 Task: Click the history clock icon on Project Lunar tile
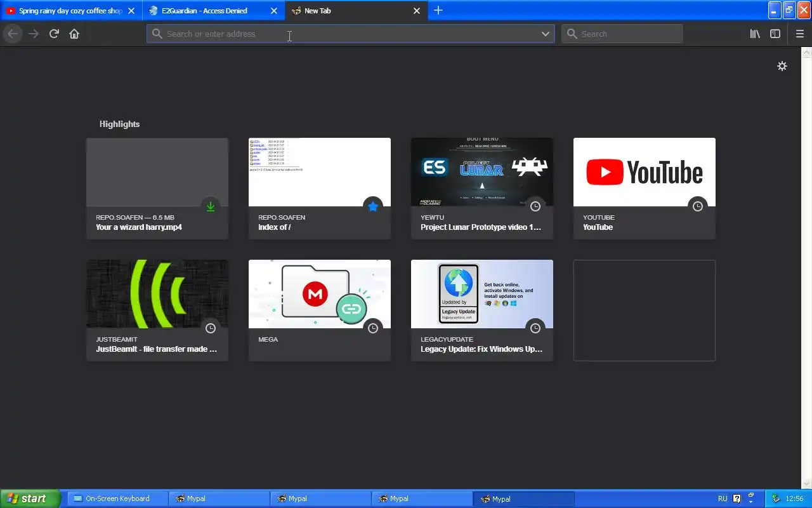(535, 206)
